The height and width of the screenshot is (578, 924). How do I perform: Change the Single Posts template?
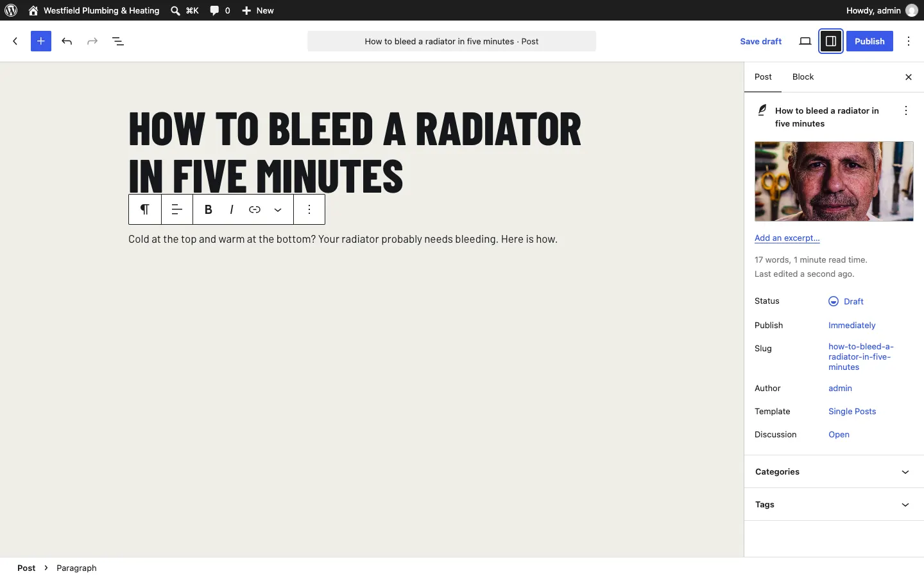click(852, 412)
